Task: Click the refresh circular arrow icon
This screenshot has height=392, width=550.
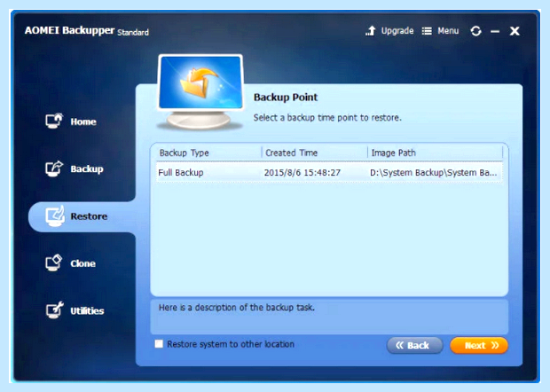Action: [x=475, y=31]
